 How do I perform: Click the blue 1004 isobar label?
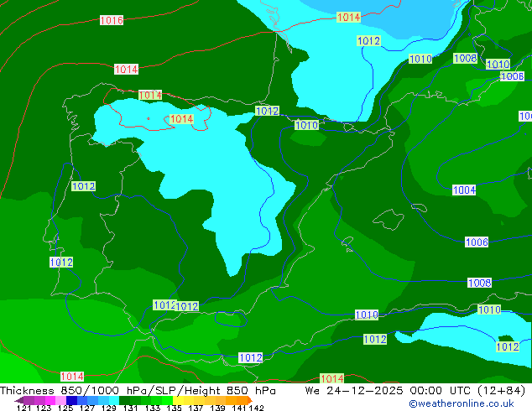[464, 190]
